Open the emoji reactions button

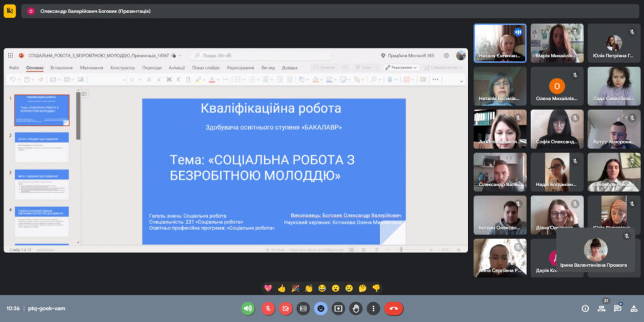coord(321,308)
